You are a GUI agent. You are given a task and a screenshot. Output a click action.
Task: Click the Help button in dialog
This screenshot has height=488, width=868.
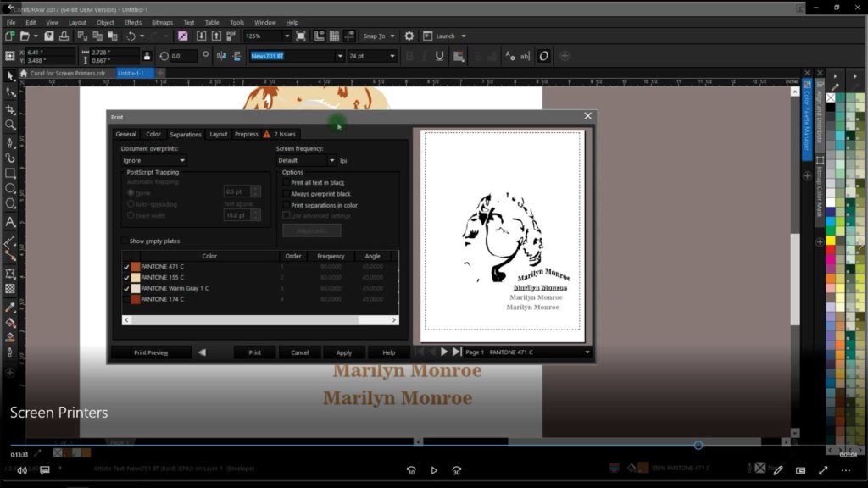click(388, 352)
